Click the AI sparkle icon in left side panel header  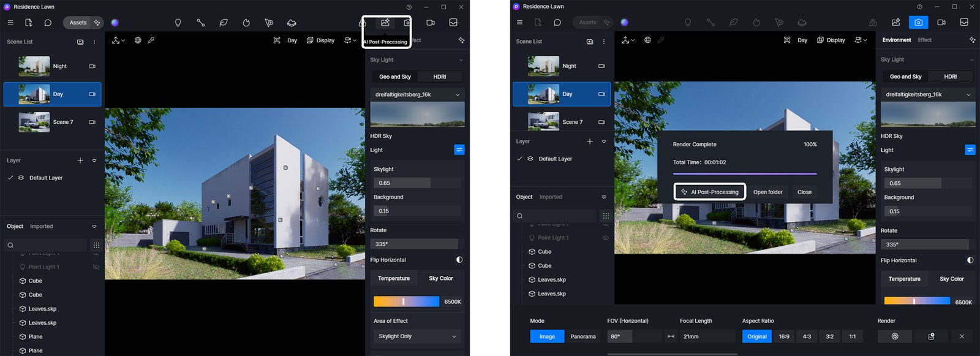point(461,40)
